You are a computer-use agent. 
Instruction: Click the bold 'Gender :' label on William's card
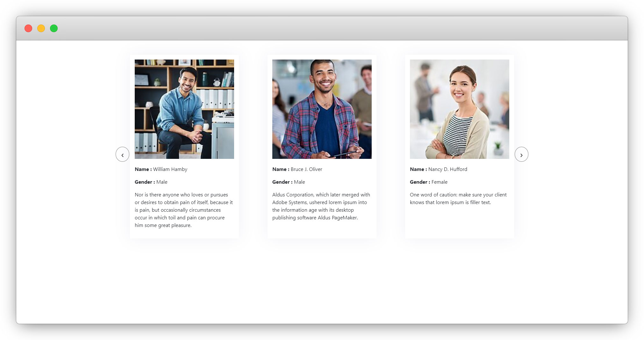145,182
